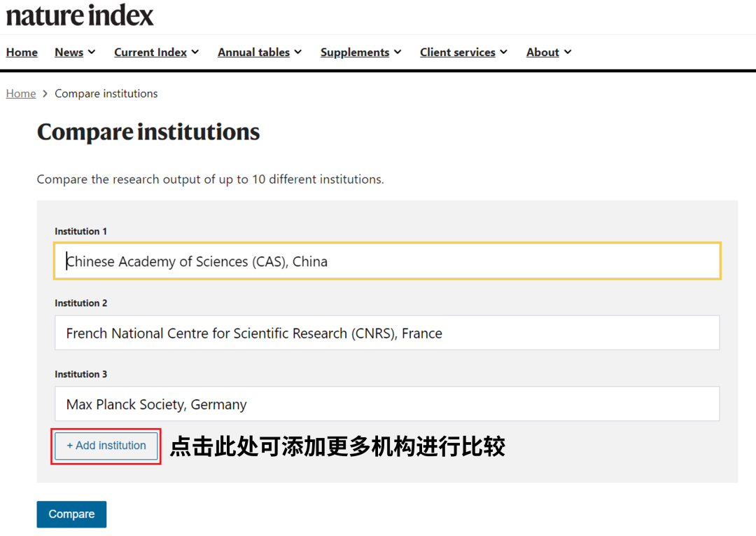Open the Annual tables menu

coord(253,52)
